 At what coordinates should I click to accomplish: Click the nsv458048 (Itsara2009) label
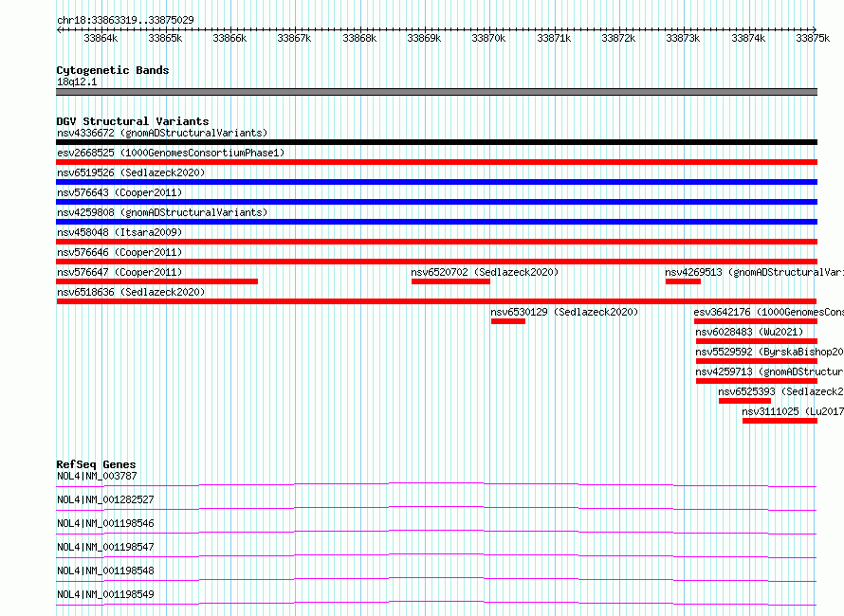click(119, 232)
